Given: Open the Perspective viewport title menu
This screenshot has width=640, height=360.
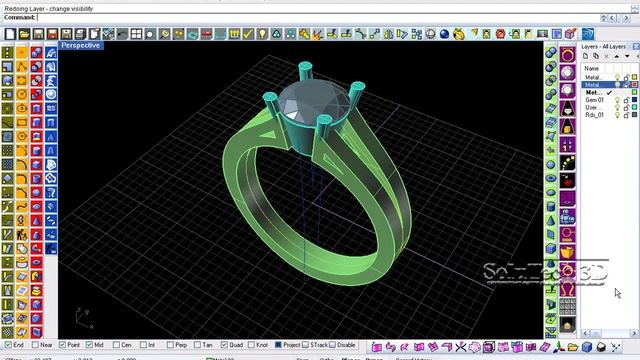Looking at the screenshot, I should 80,45.
